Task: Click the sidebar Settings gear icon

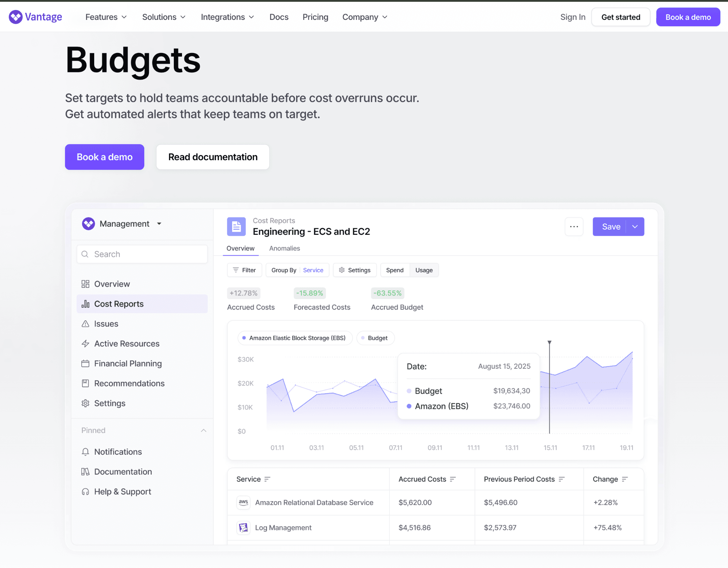Action: click(x=85, y=403)
